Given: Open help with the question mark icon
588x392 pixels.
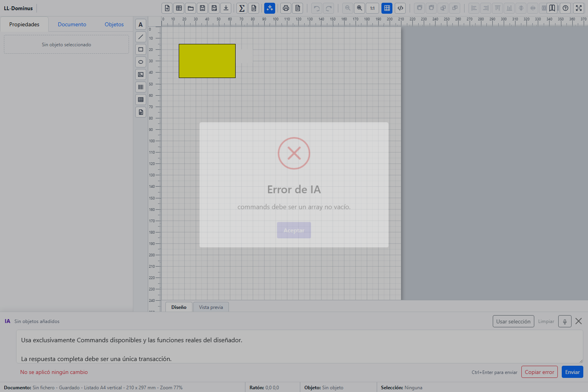Looking at the screenshot, I should (565, 8).
